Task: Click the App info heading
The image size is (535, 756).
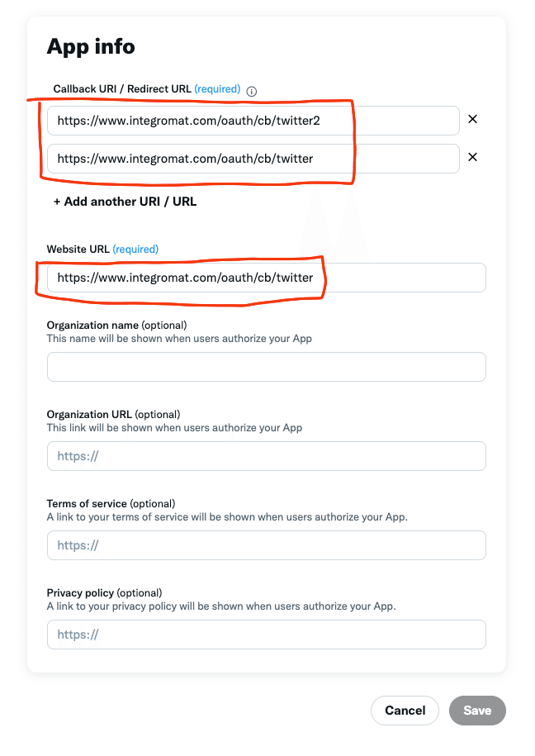Action: 91,46
